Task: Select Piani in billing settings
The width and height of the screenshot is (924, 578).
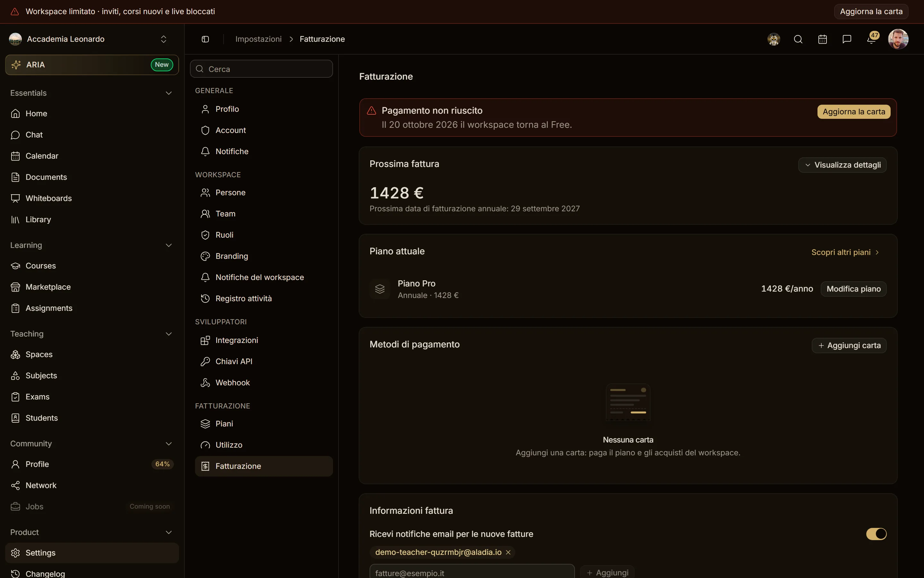Action: [x=264, y=424]
